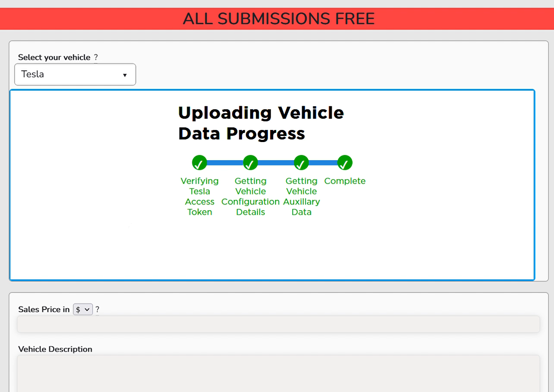
Task: Click the ALL SUBMISSIONS FREE banner
Action: (277, 19)
